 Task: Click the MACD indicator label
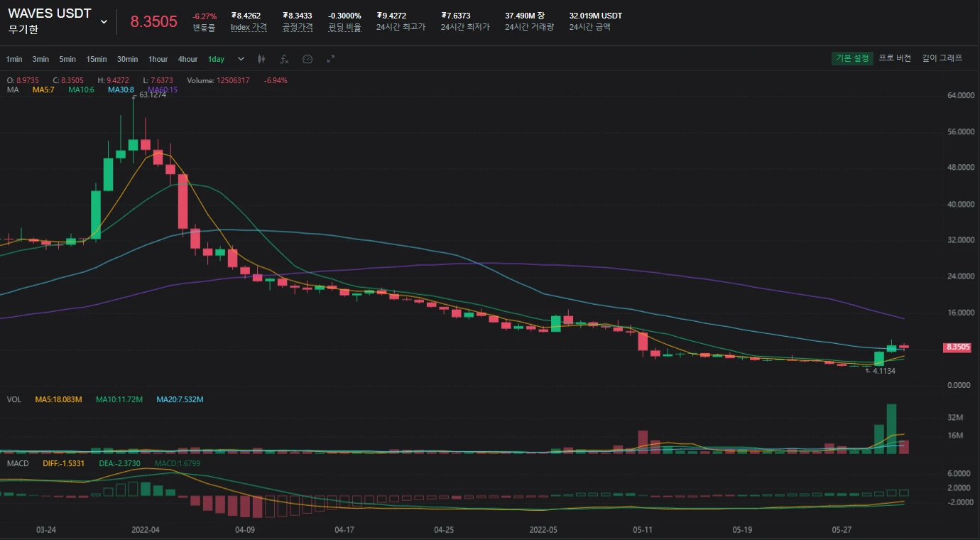(18, 463)
